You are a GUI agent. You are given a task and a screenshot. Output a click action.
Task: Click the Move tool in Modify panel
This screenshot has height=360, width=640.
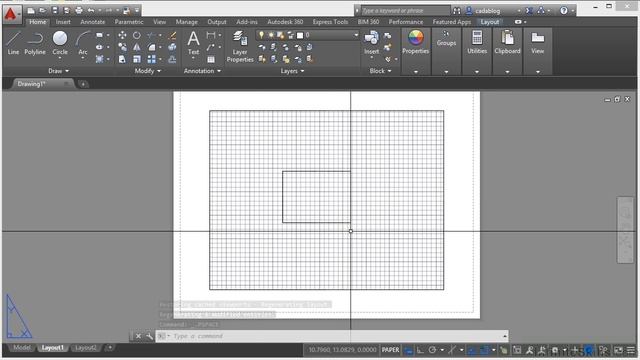click(122, 36)
